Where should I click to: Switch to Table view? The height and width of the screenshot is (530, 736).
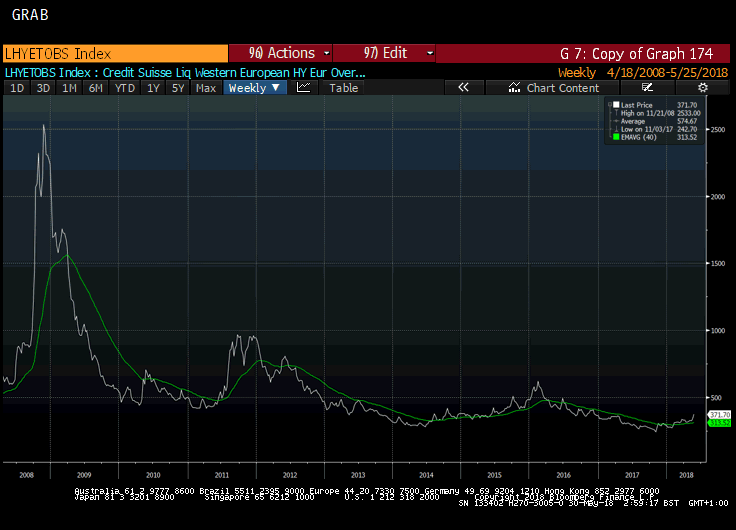pos(343,88)
